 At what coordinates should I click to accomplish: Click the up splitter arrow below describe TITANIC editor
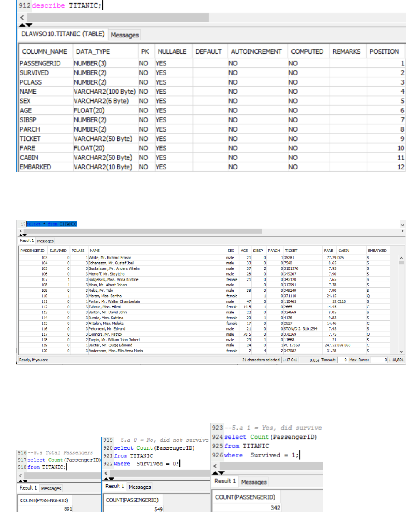[22, 25]
